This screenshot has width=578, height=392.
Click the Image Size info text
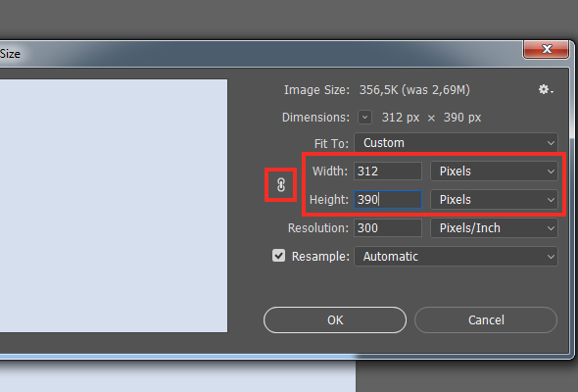tap(414, 90)
